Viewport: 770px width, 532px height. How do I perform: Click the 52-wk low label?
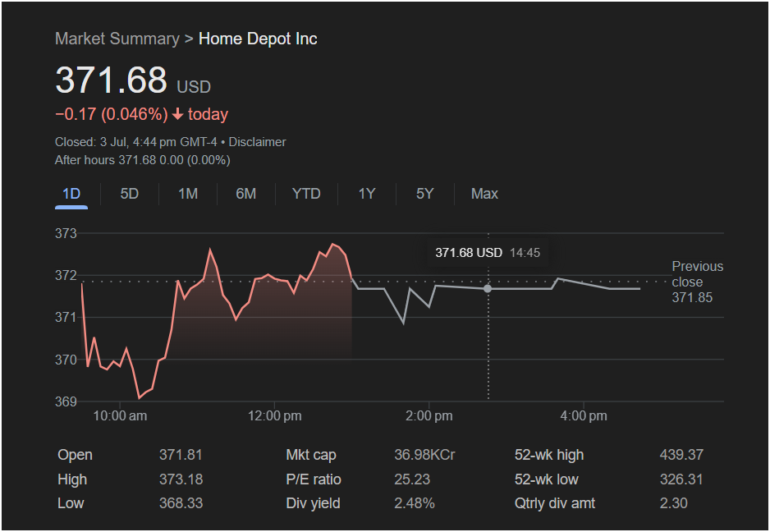point(546,479)
